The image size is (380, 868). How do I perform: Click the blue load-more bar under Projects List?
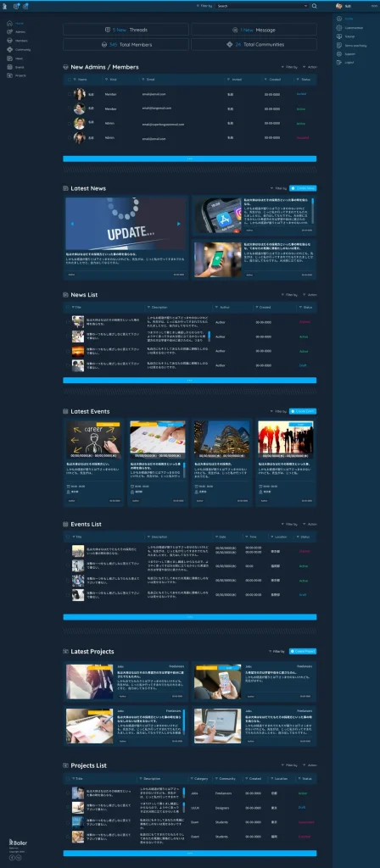click(190, 853)
